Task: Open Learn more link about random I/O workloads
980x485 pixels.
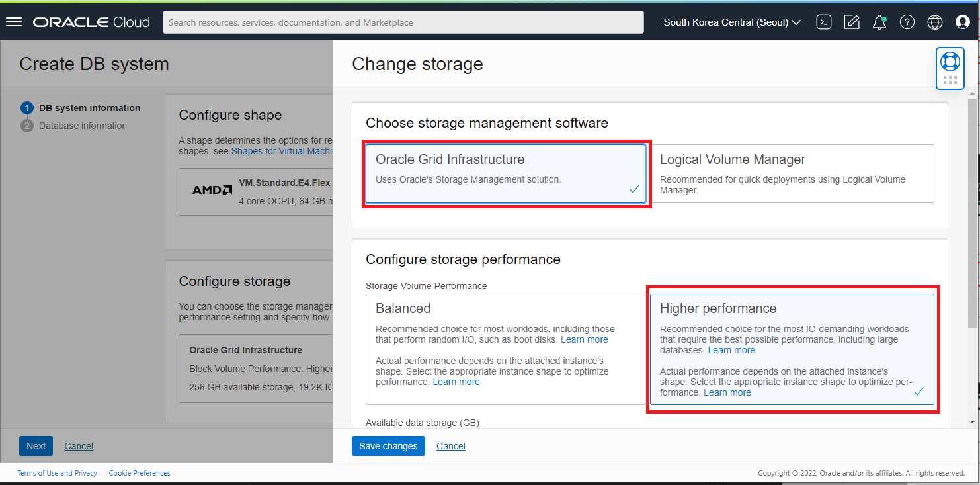Action: pos(585,339)
